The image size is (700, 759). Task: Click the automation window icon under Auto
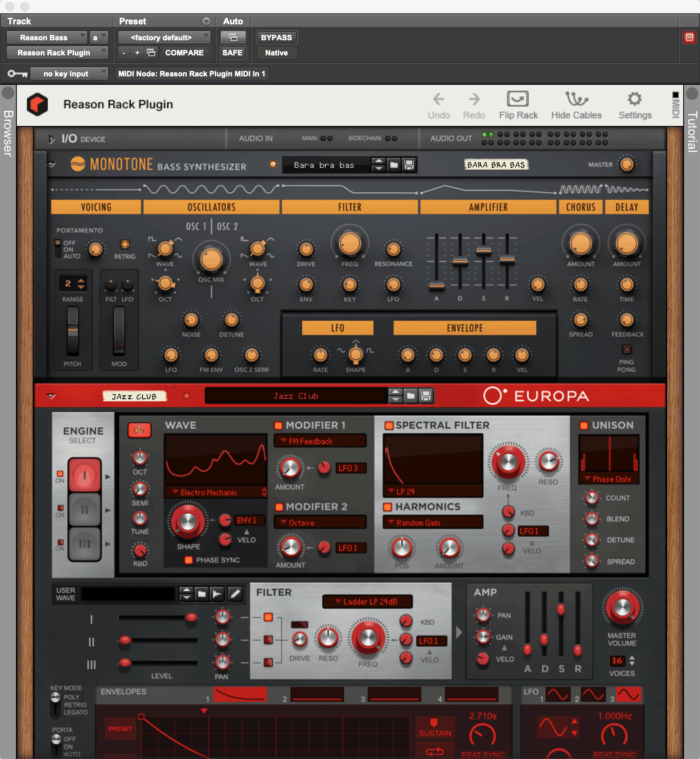coord(233,37)
